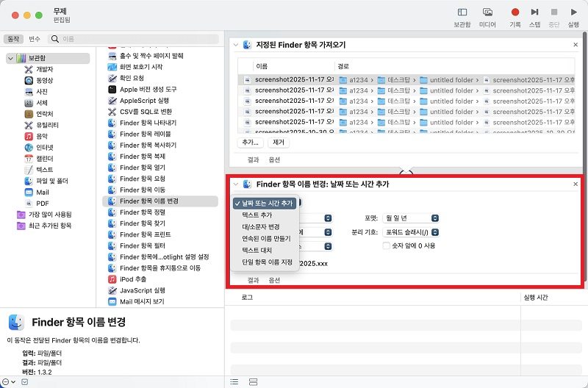The image size is (588, 388).
Task: Enable the 숫자 앞에 0 사용 checkbox
Action: tap(386, 246)
